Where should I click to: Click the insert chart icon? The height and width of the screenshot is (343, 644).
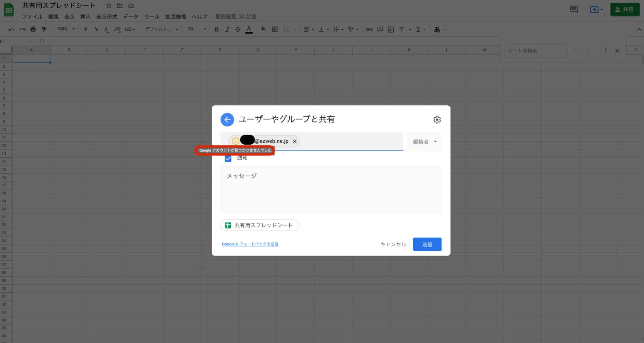click(391, 29)
